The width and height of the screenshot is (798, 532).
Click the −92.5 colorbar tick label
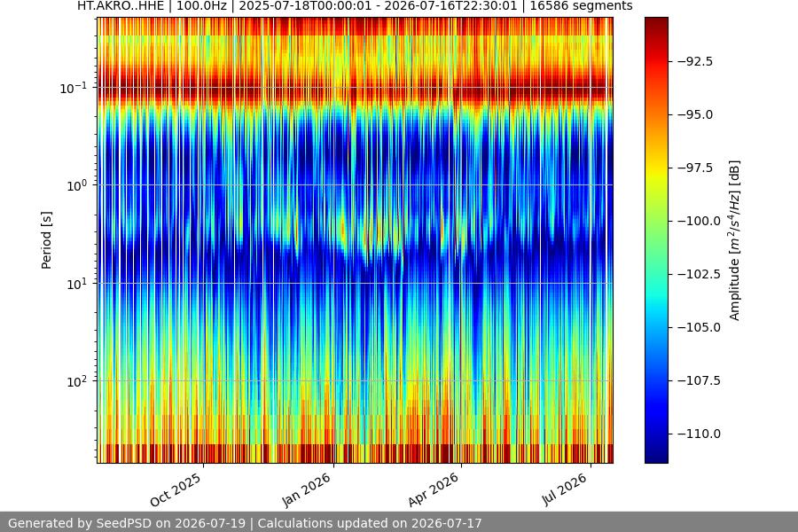tap(694, 61)
